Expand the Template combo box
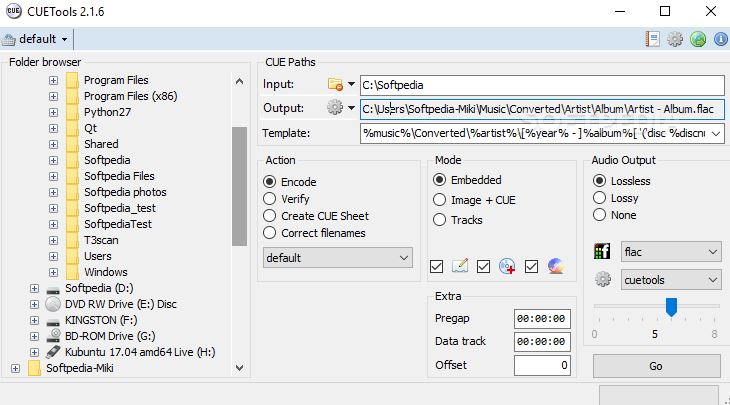The height and width of the screenshot is (405, 730). click(716, 134)
